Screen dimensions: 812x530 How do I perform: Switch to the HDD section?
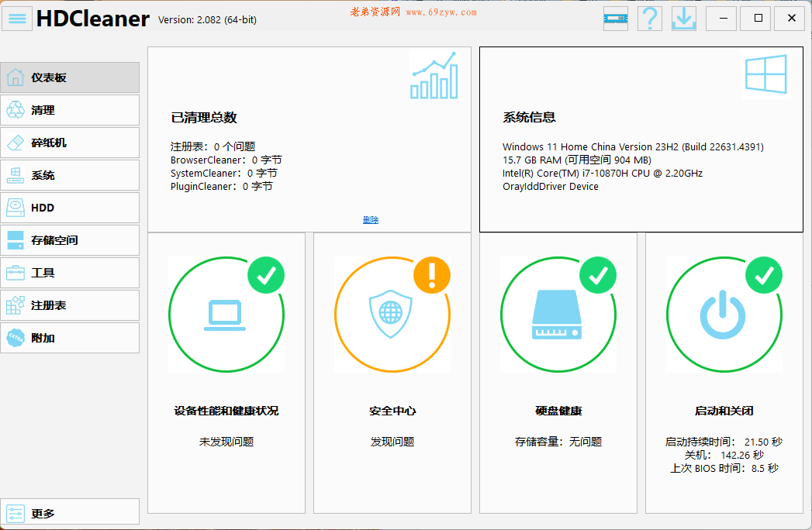click(70, 208)
